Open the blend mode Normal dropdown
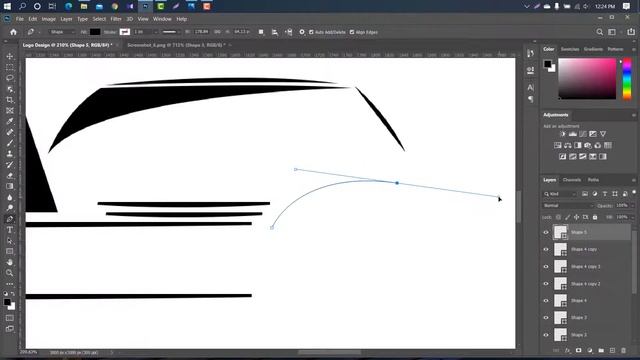 point(568,205)
